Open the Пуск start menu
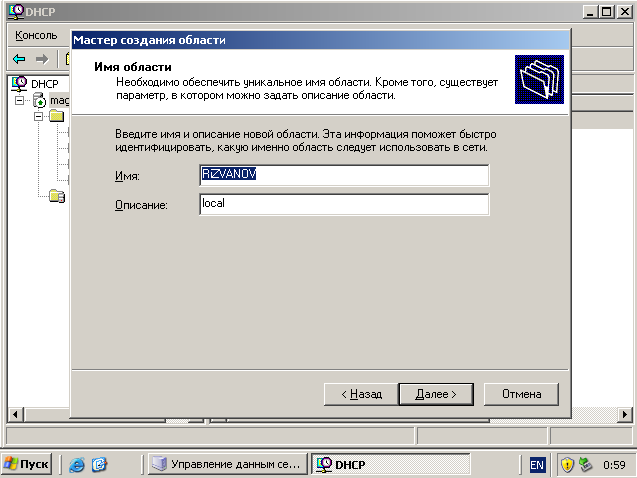 pos(26,464)
